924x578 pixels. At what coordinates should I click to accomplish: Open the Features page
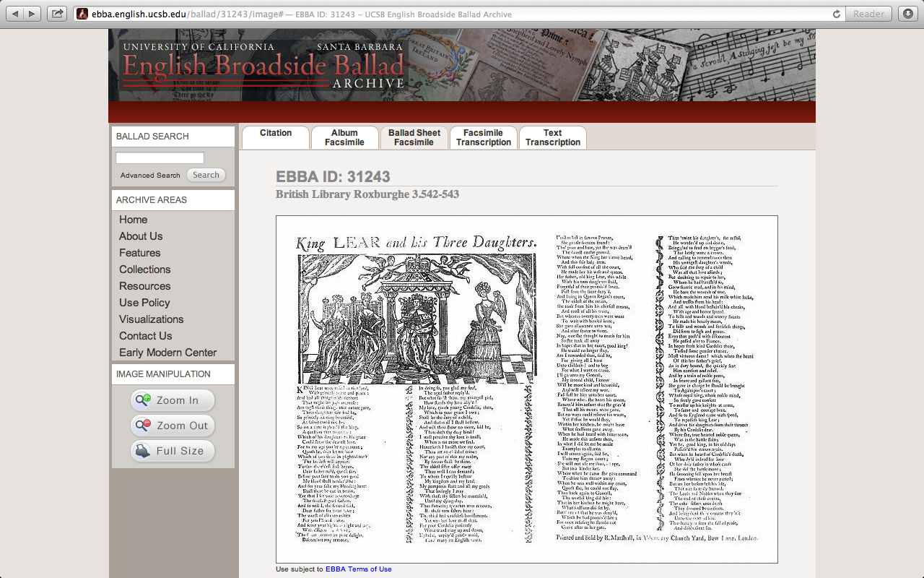[x=140, y=253]
